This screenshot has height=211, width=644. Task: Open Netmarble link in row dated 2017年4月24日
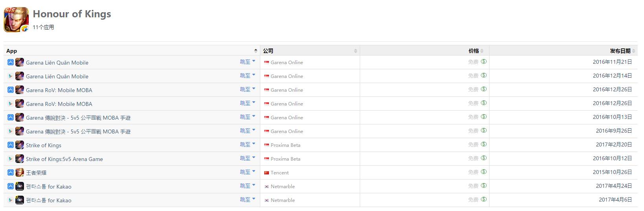(x=283, y=187)
